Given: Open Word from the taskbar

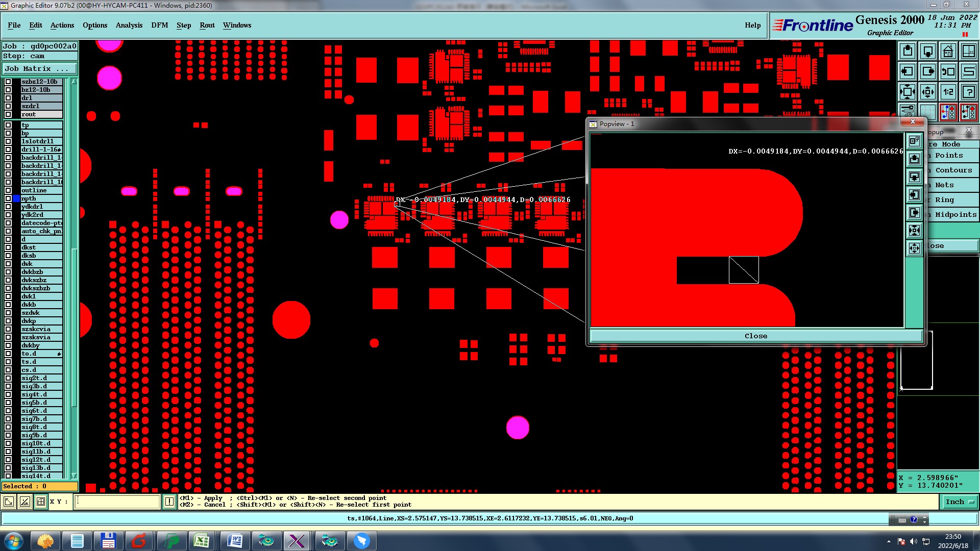Looking at the screenshot, I should click(x=234, y=541).
